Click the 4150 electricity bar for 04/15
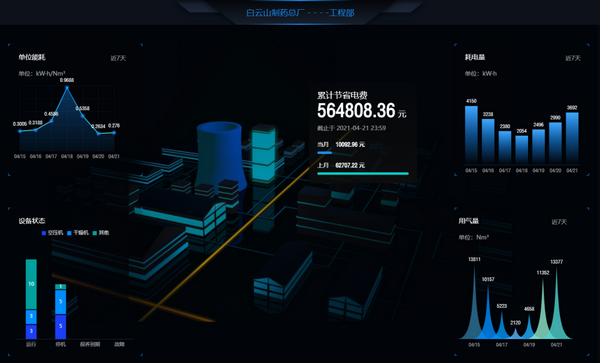This screenshot has width=600, height=363. 471,134
